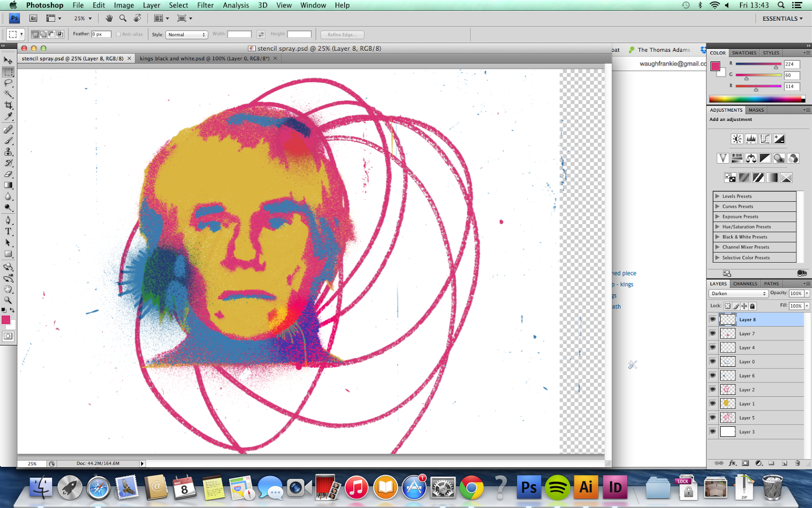Open the Analysis menu

pos(236,5)
